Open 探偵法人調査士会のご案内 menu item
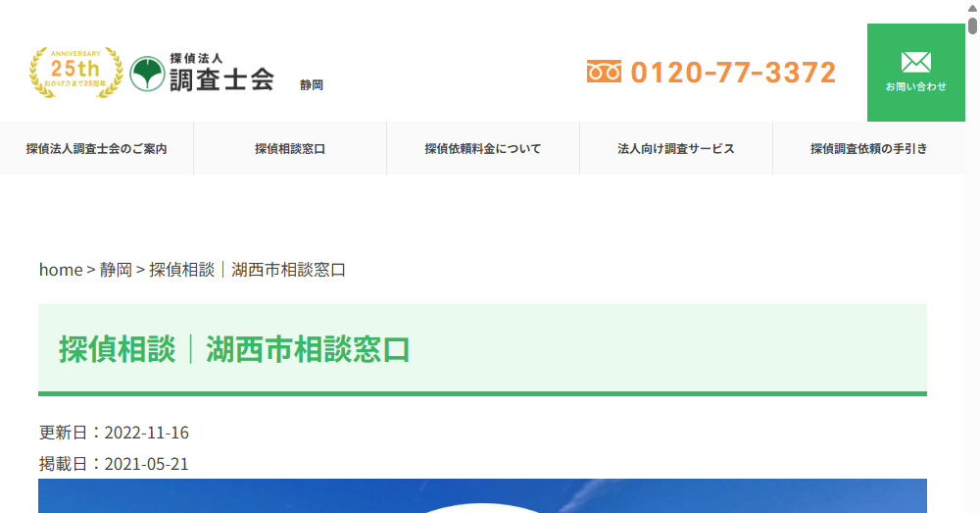 point(96,149)
